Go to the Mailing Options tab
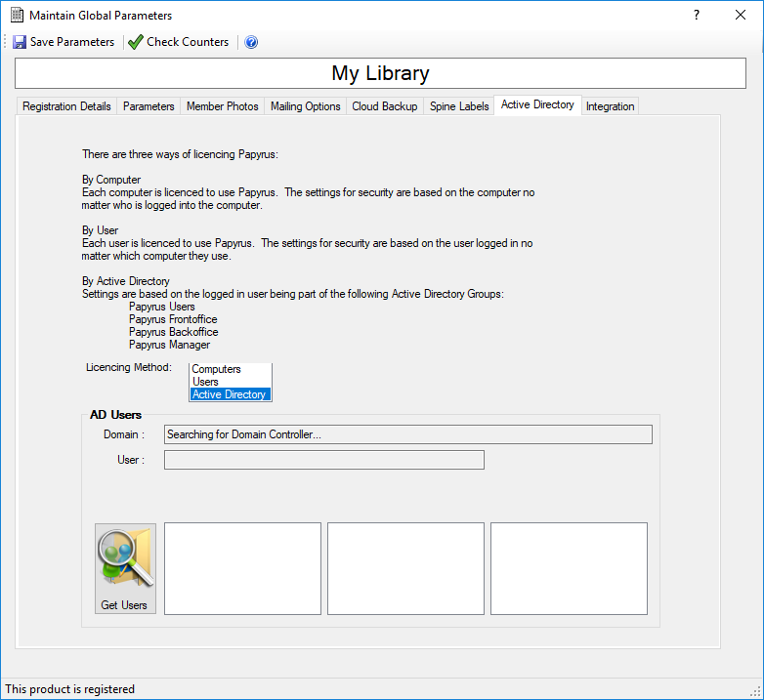This screenshot has height=700, width=764. (x=306, y=106)
